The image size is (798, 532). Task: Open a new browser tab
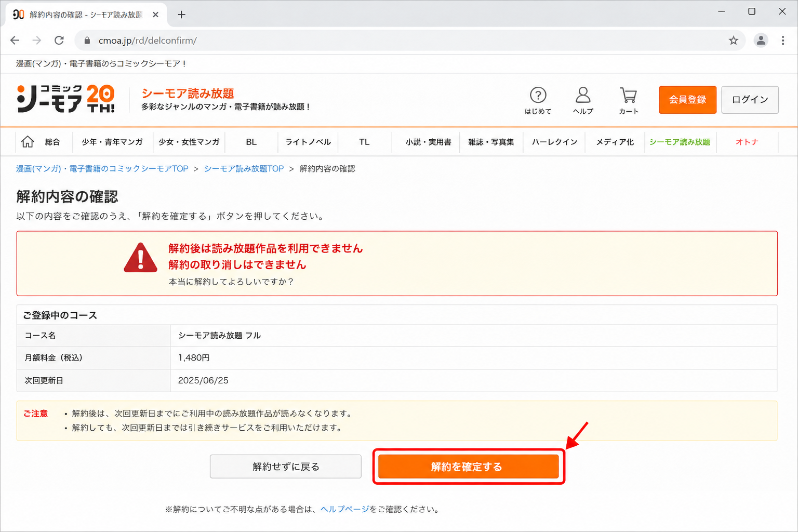181,15
